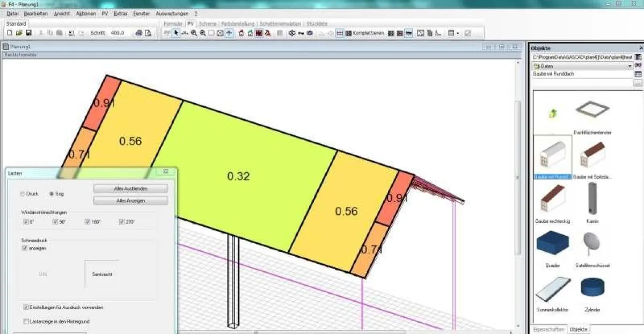
Task: Expand the Daten folder dropdown
Action: 630,66
